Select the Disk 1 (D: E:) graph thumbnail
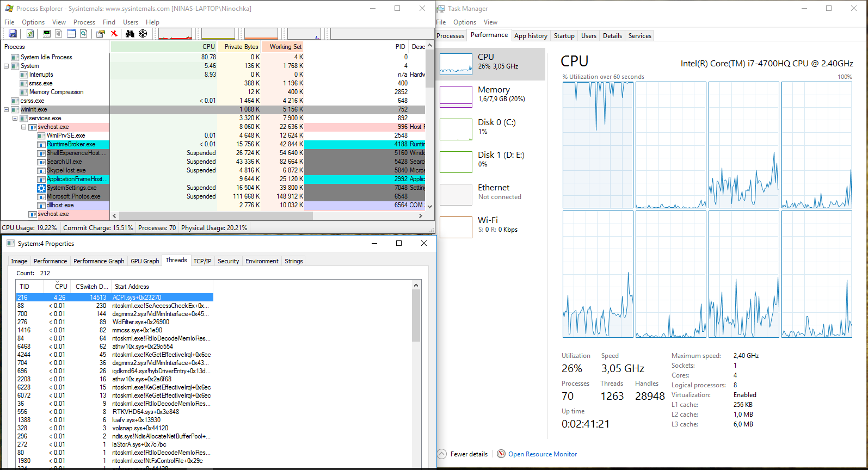The height and width of the screenshot is (470, 868). tap(456, 162)
